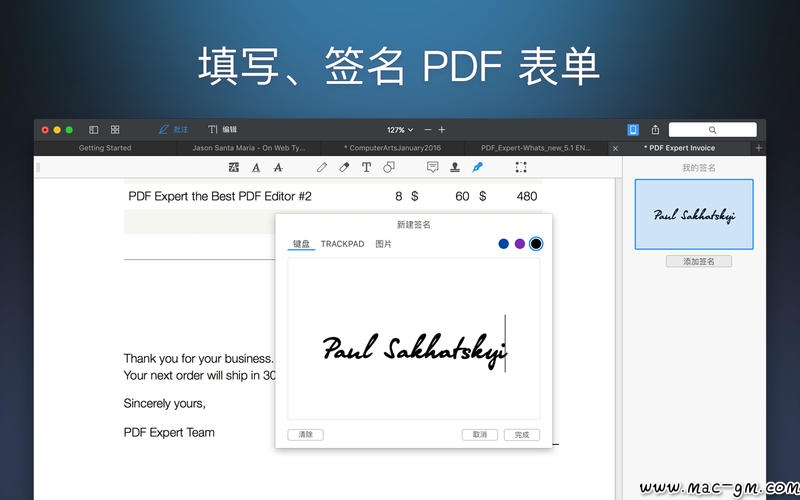
Task: Click the zoom out minus button
Action: pyautogui.click(x=428, y=130)
